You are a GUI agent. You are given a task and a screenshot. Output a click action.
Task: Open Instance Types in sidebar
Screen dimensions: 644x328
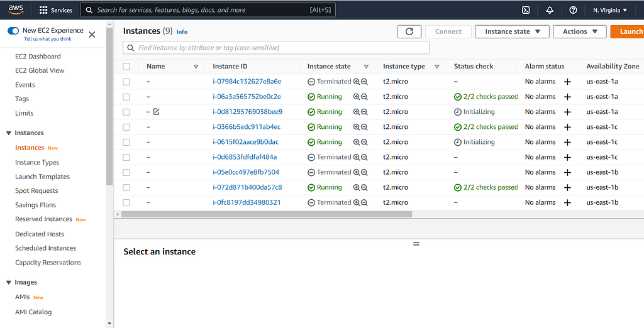(x=37, y=162)
